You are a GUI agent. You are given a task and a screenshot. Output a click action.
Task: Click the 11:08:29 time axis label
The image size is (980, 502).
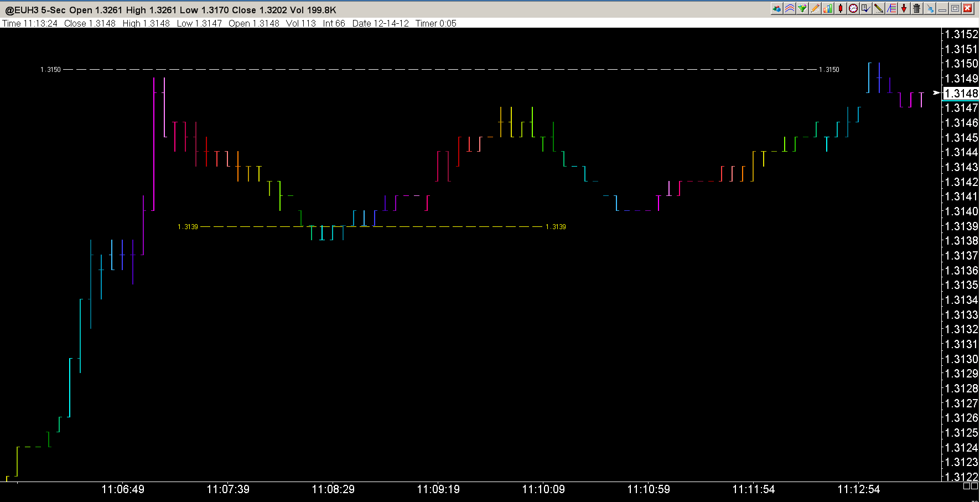pos(333,489)
